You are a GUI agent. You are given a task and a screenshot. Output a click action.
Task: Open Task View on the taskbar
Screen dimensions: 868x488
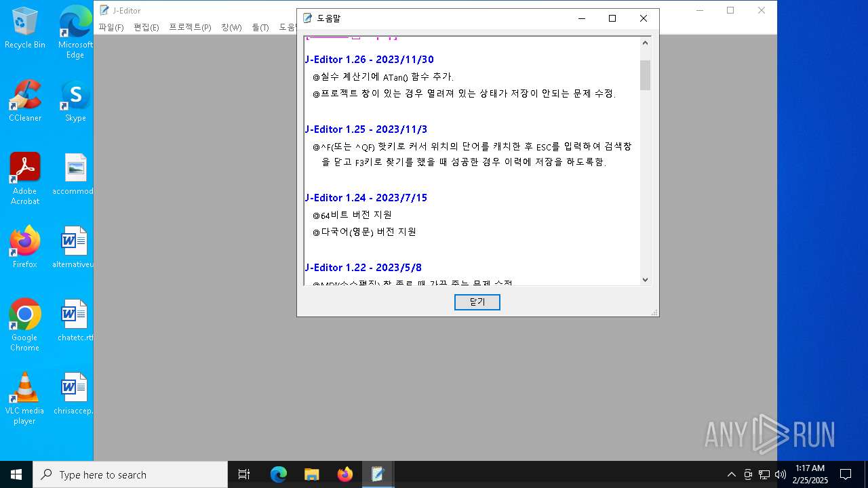click(x=244, y=474)
